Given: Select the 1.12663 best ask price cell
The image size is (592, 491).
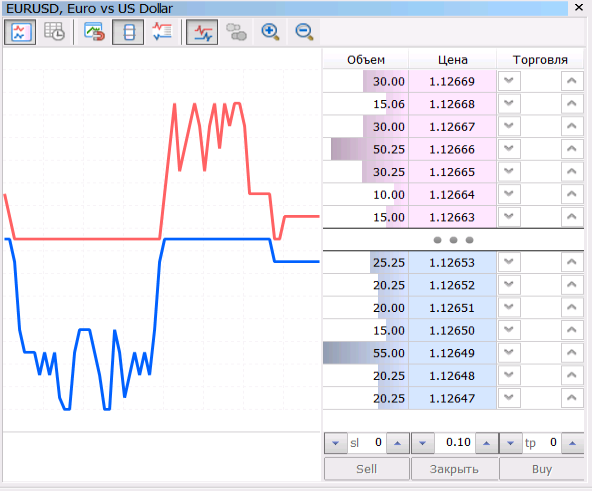Looking at the screenshot, I should click(452, 217).
